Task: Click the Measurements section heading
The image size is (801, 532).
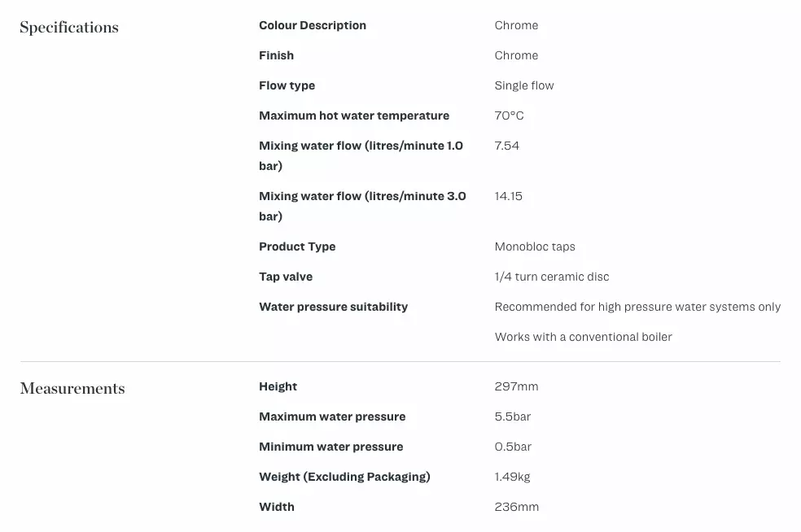Action: coord(72,389)
